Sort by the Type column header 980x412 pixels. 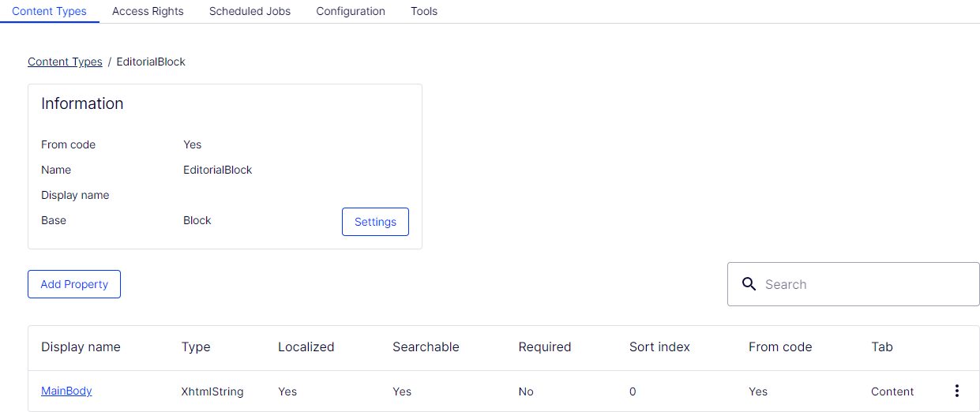[x=196, y=346]
